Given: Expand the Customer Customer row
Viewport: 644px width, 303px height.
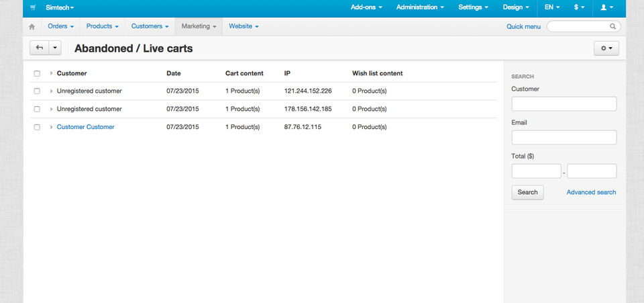Looking at the screenshot, I should tap(52, 127).
